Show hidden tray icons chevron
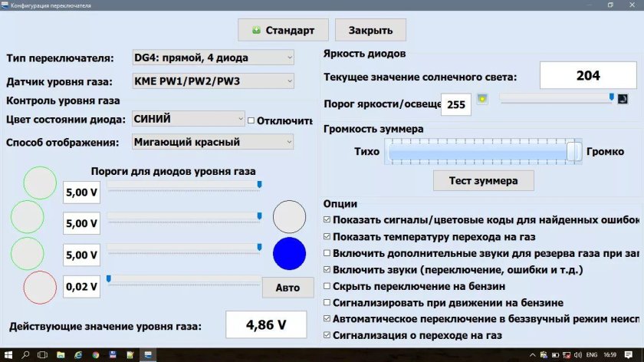This screenshot has width=644, height=362. pos(533,355)
